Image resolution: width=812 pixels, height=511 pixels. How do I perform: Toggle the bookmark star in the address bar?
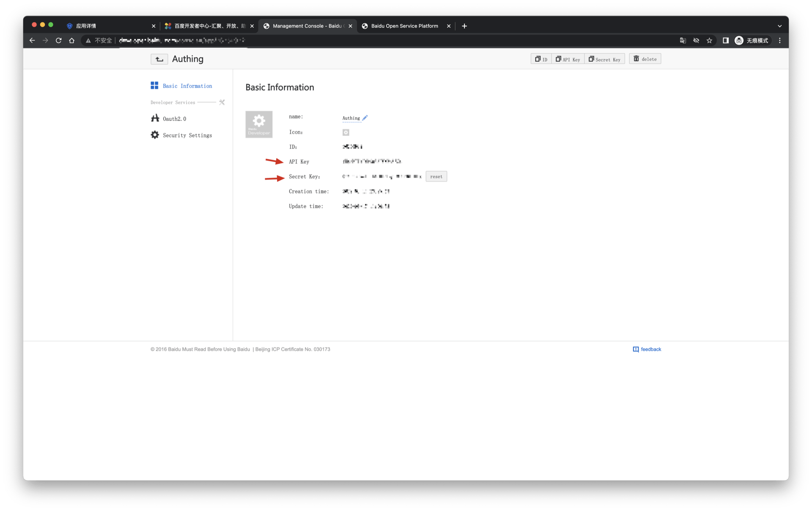pos(710,41)
